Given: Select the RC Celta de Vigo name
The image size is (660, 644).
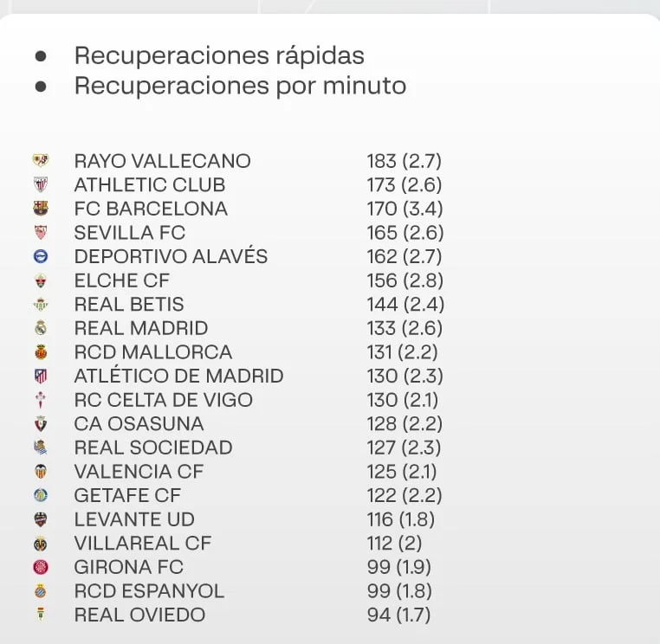Looking at the screenshot, I should [x=164, y=400].
